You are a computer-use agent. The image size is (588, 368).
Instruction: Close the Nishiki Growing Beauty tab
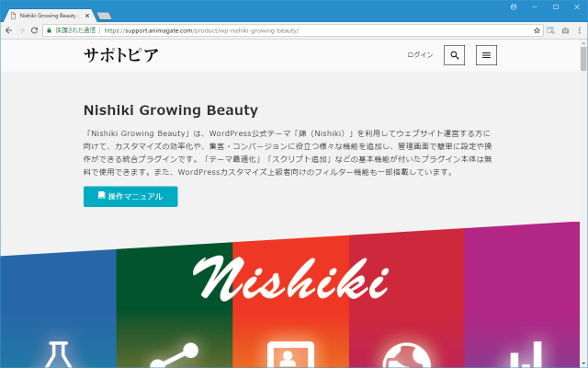tap(87, 16)
